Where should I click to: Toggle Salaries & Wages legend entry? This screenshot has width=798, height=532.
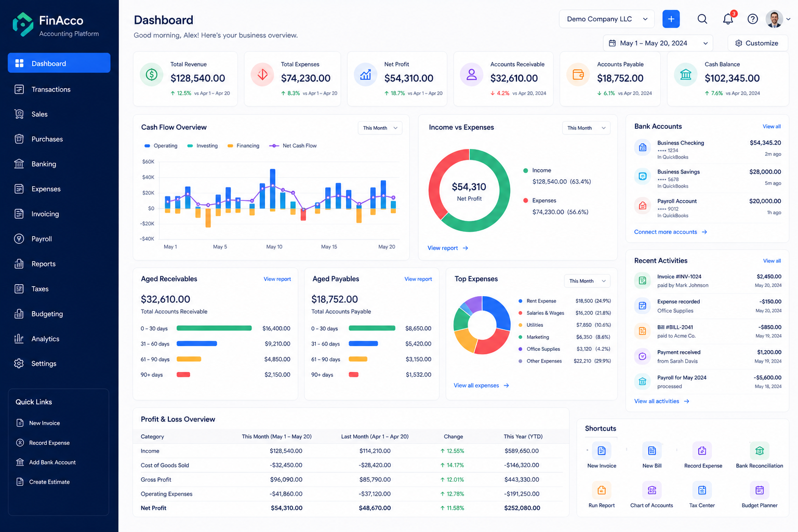pos(541,313)
